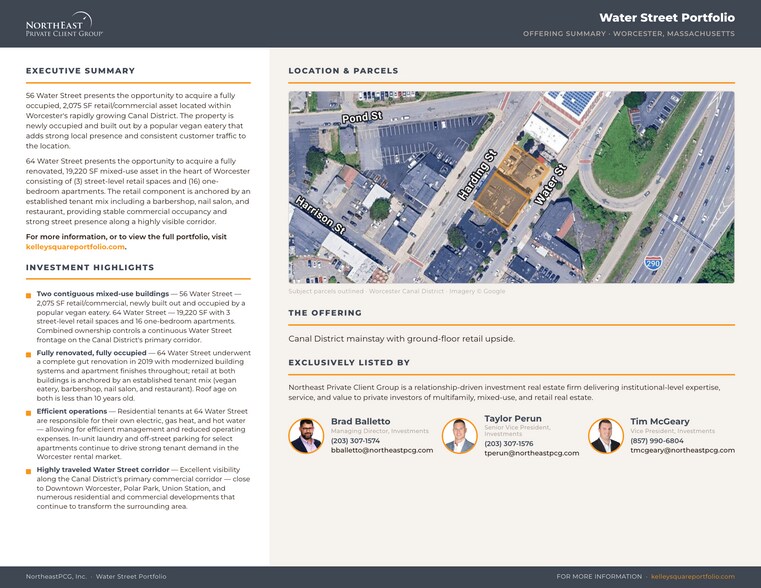
Task: Click the Water Street Portfolio title heading
Action: pos(667,17)
